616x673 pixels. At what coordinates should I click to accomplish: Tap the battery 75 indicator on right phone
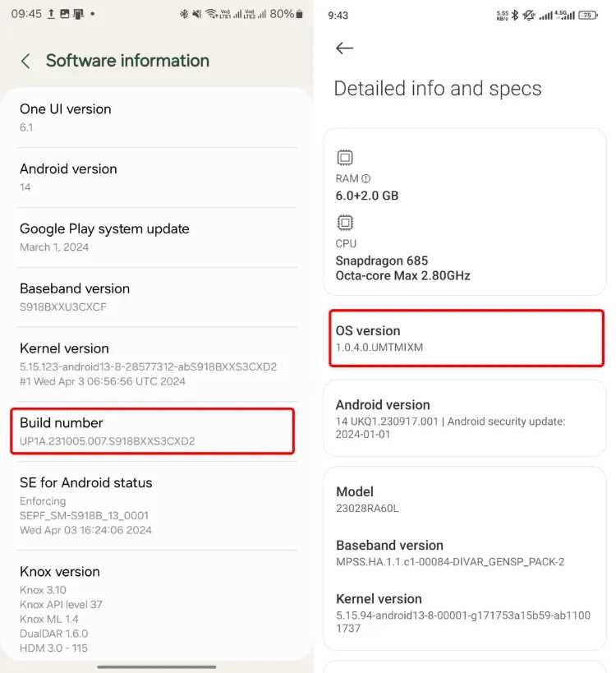tap(588, 15)
